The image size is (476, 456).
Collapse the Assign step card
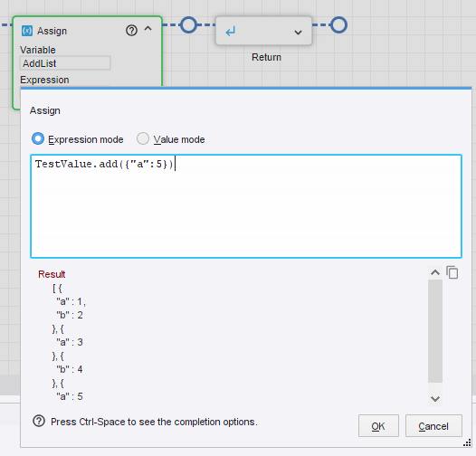[148, 29]
